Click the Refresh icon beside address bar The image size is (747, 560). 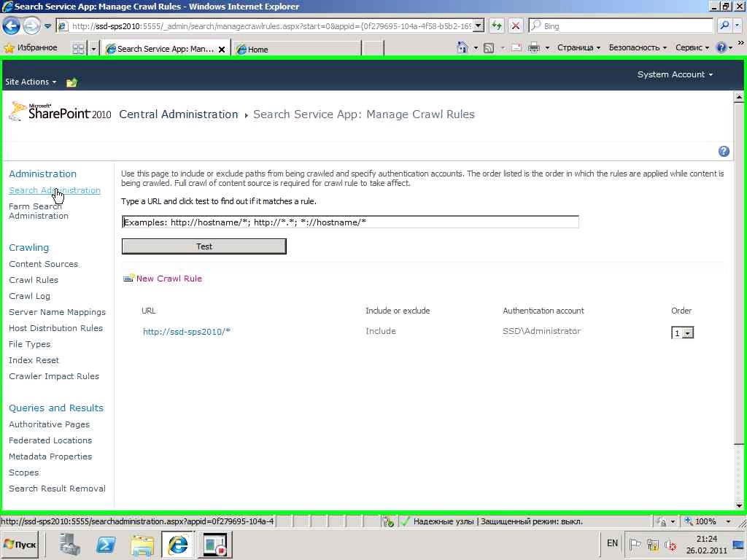496,26
